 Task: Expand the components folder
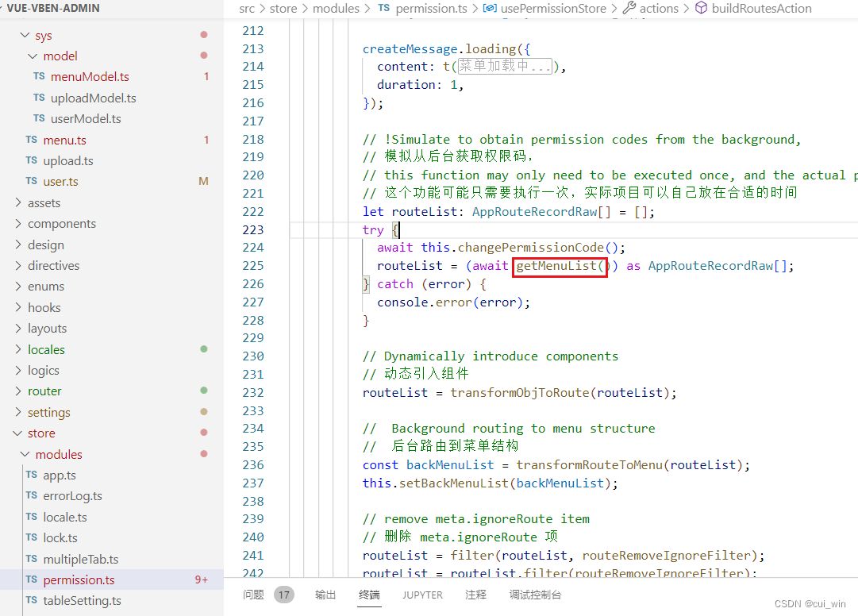[18, 224]
